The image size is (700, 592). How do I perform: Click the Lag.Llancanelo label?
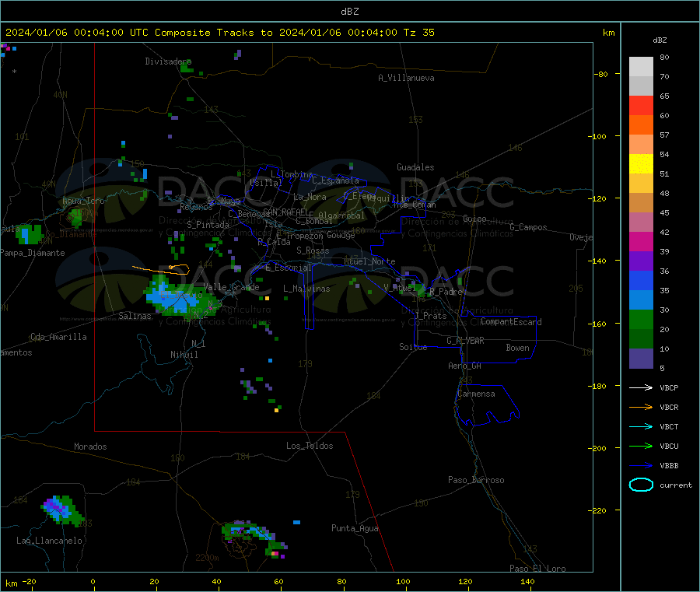point(49,541)
